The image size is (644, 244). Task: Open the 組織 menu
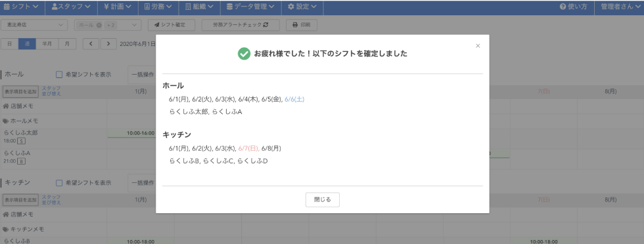point(199,7)
